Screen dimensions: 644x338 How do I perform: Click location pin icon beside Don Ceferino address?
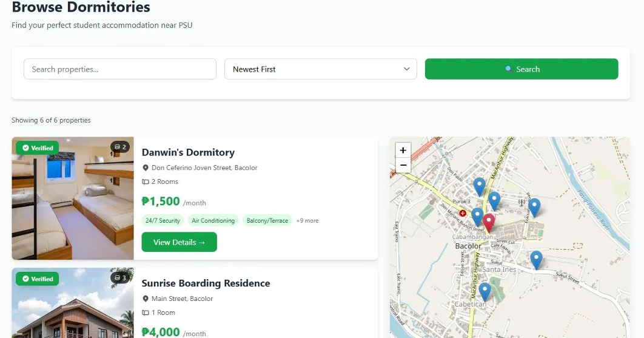146,167
